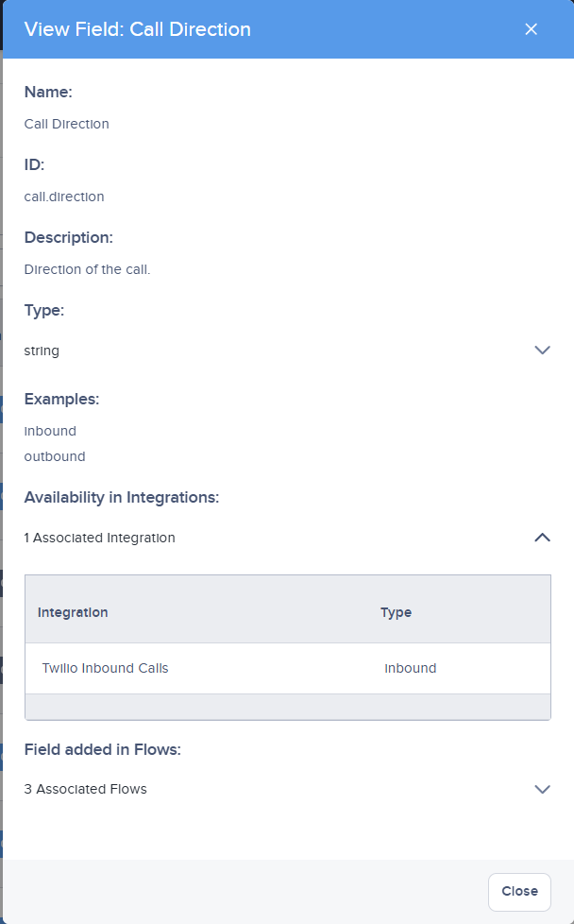The image size is (574, 924).
Task: Click the View Field: Call Direction title
Action: (137, 29)
